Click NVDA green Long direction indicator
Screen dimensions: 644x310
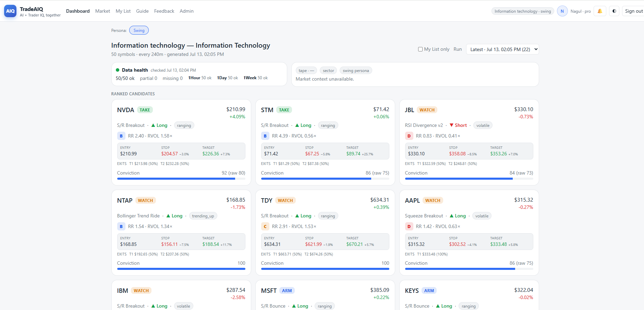coord(159,125)
